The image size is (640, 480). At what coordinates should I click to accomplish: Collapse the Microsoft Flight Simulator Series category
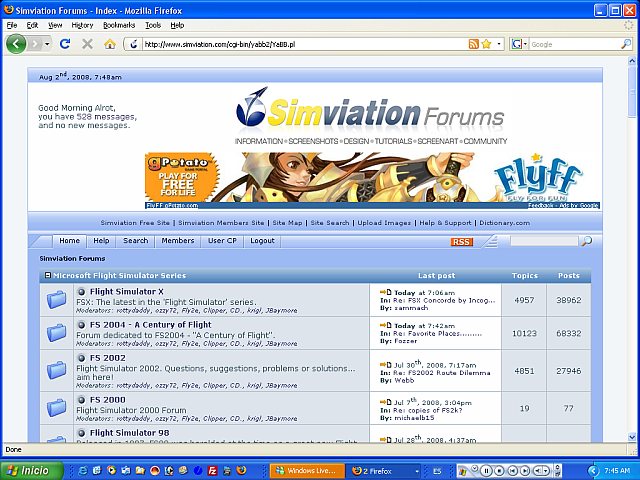pos(47,275)
